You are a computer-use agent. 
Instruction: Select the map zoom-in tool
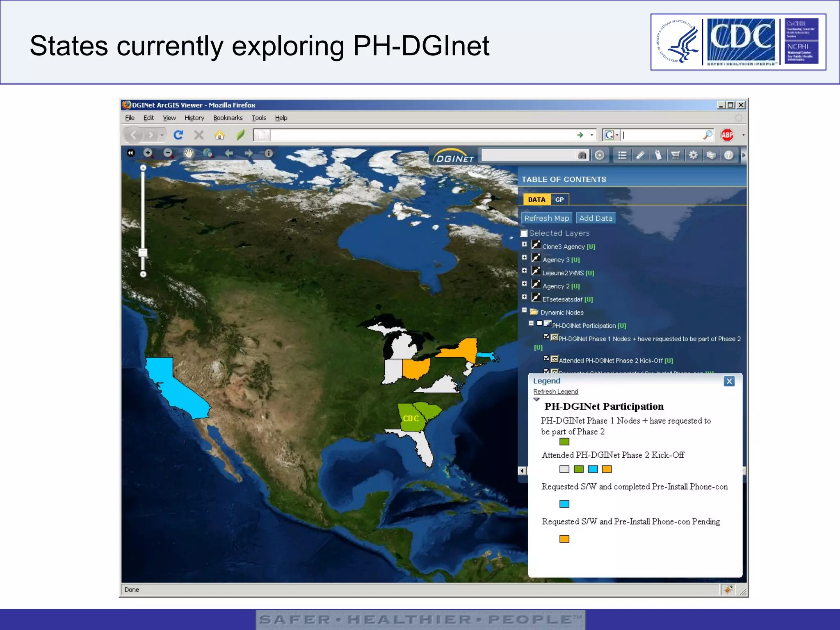148,153
